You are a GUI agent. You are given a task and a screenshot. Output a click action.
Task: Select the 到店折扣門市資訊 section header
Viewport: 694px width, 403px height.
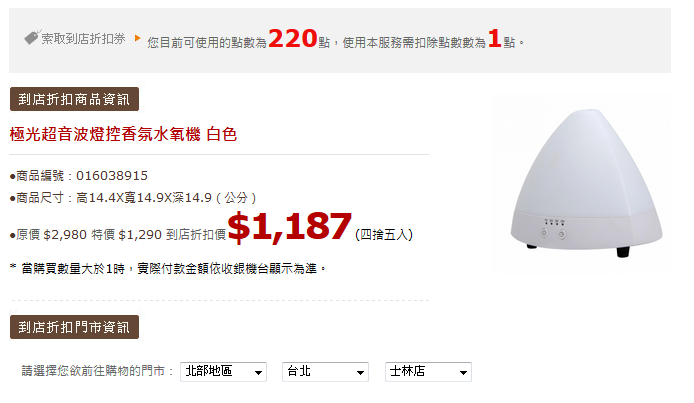tap(74, 327)
